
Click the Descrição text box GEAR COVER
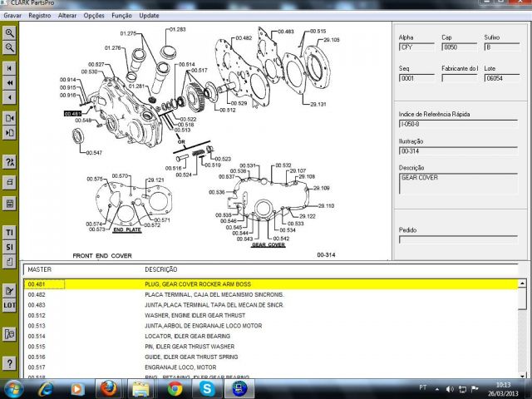point(458,184)
